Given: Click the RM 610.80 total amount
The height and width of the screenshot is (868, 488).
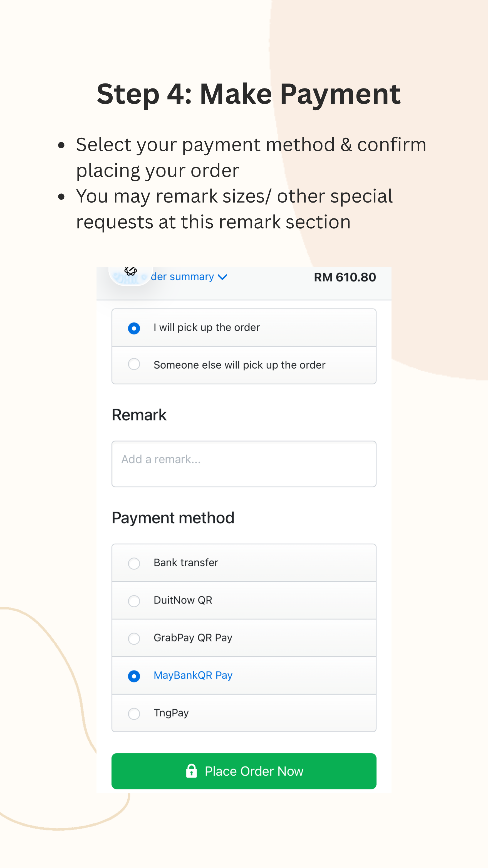Looking at the screenshot, I should [x=345, y=277].
